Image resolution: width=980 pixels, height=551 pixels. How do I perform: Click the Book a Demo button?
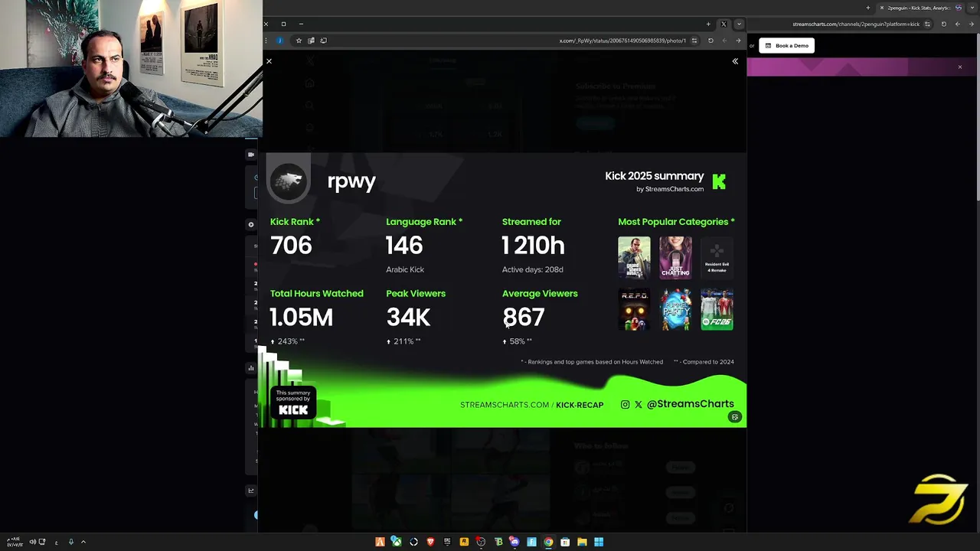point(786,45)
